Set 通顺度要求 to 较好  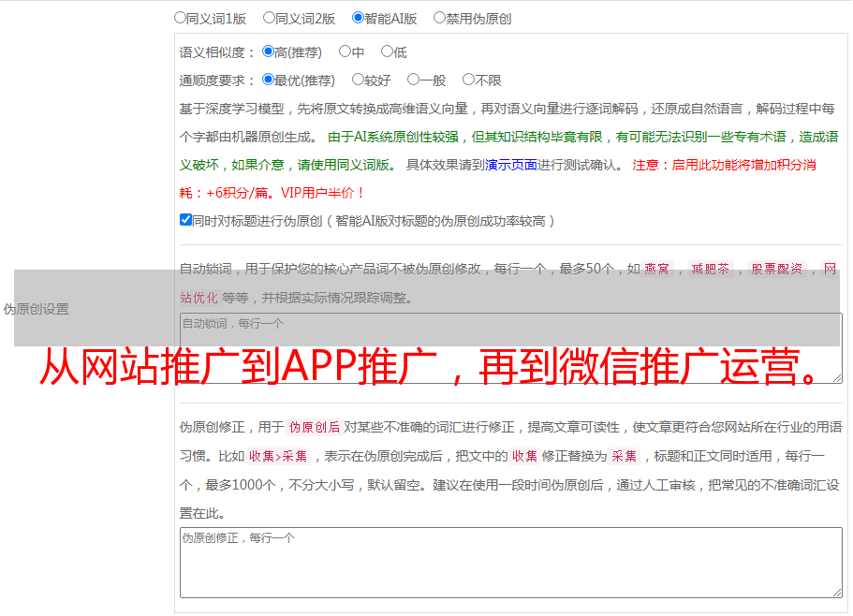[x=358, y=80]
